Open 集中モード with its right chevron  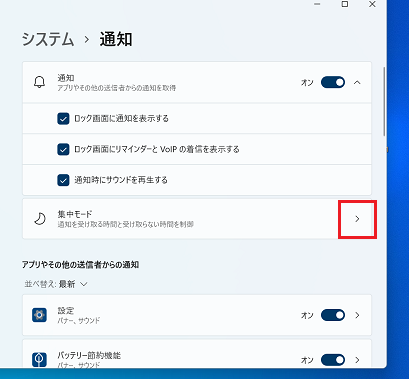[x=357, y=219]
